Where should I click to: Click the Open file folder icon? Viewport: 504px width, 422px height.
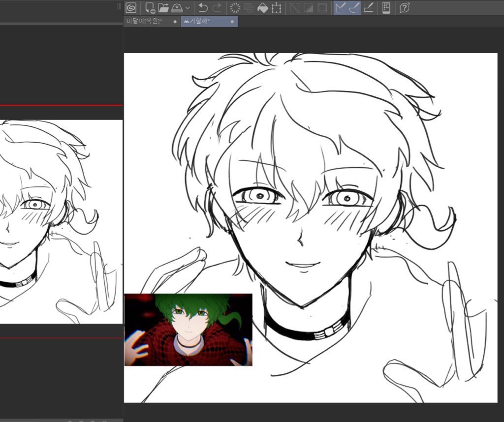pos(163,7)
